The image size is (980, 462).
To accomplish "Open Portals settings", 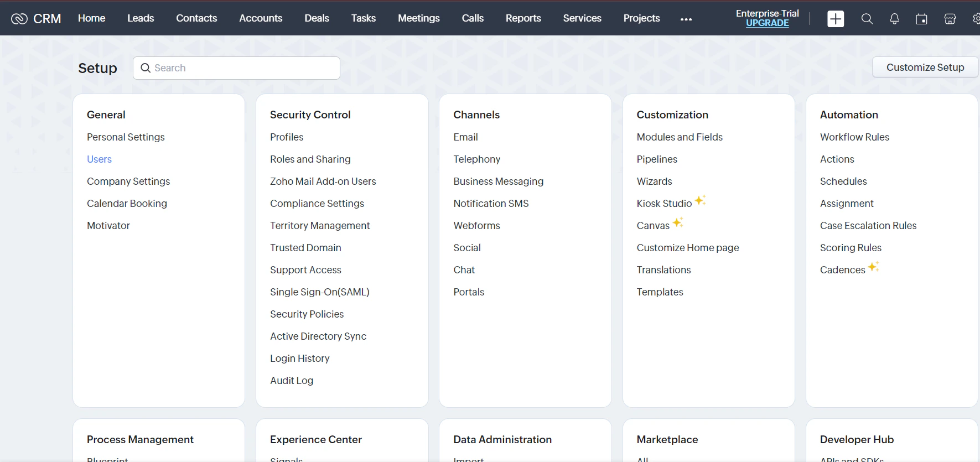I will click(469, 292).
